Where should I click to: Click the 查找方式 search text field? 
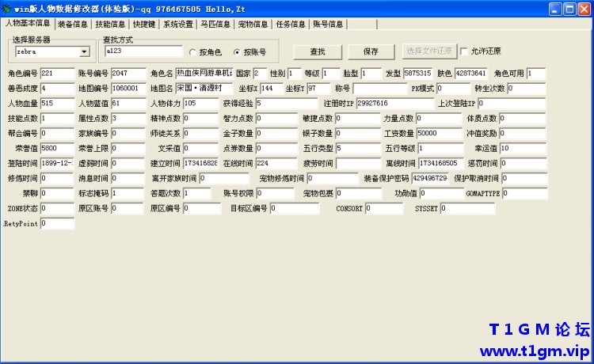tap(143, 51)
